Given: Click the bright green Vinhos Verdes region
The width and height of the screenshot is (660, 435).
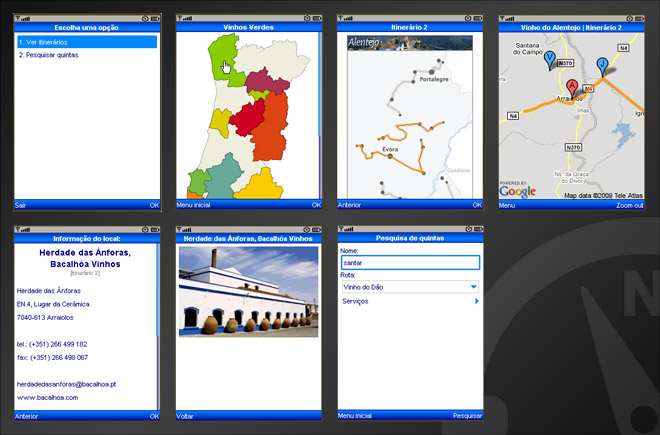Looking at the screenshot, I should tap(225, 59).
